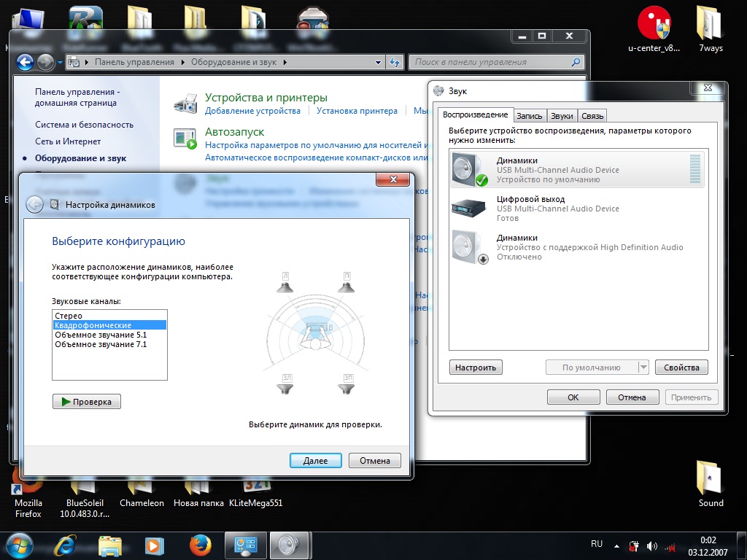Click the volume icon in system tray
This screenshot has width=747, height=560.
pos(651,545)
